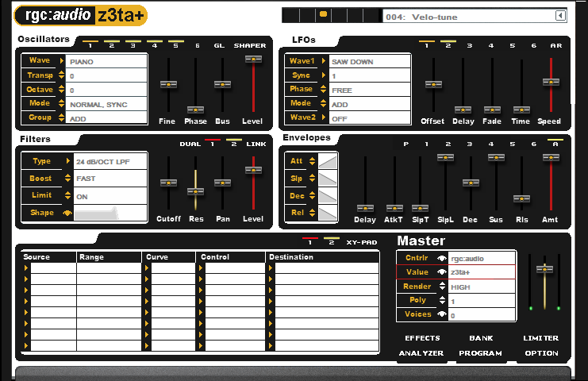The image size is (588, 381).
Task: Select oscillator tab 3
Action: coord(133,44)
